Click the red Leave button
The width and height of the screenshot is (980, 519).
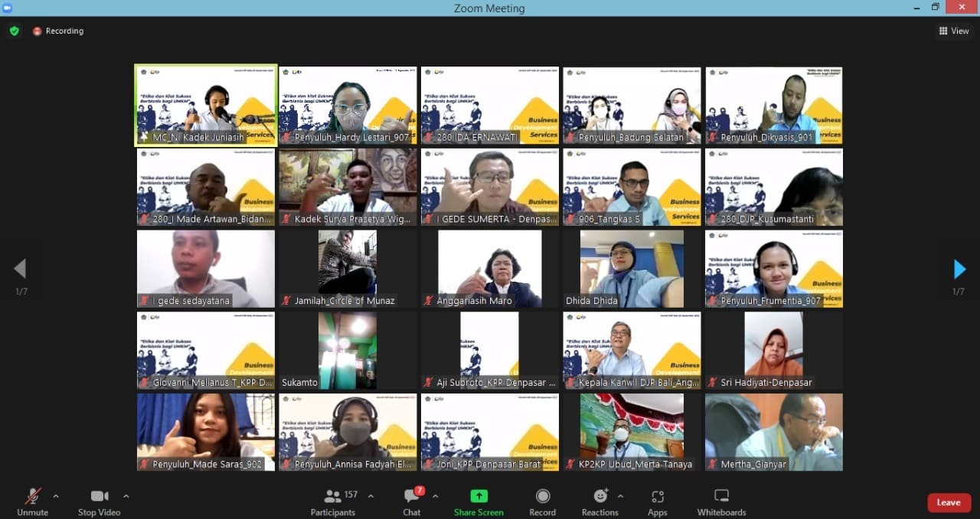click(x=949, y=502)
